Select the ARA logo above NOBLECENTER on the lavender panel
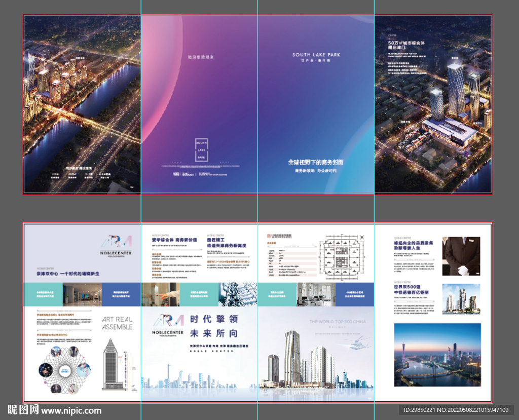 (x=116, y=242)
